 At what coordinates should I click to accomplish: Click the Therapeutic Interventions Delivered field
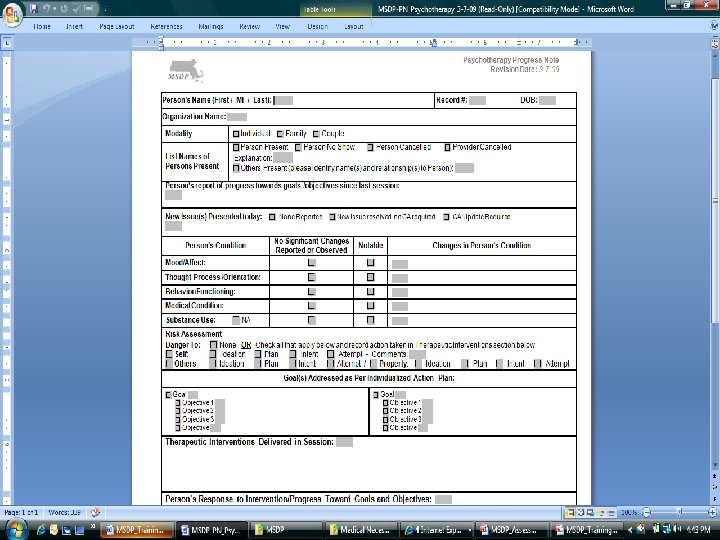click(x=344, y=442)
